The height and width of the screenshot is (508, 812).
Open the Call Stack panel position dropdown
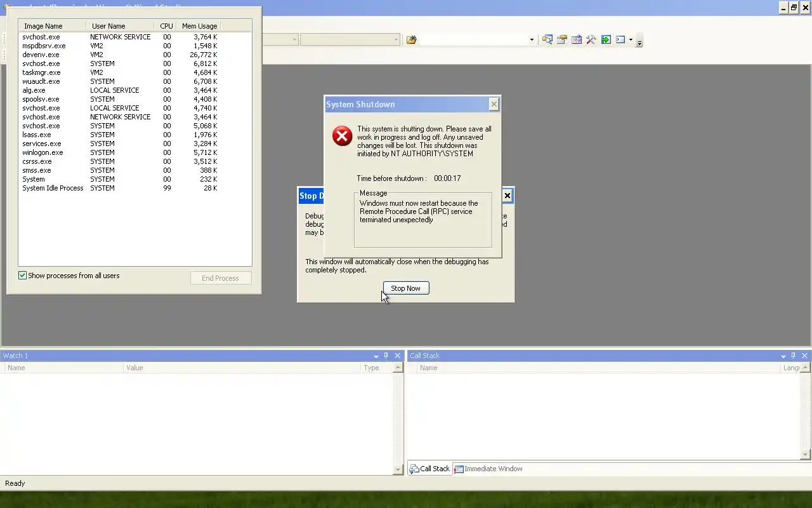click(x=783, y=356)
